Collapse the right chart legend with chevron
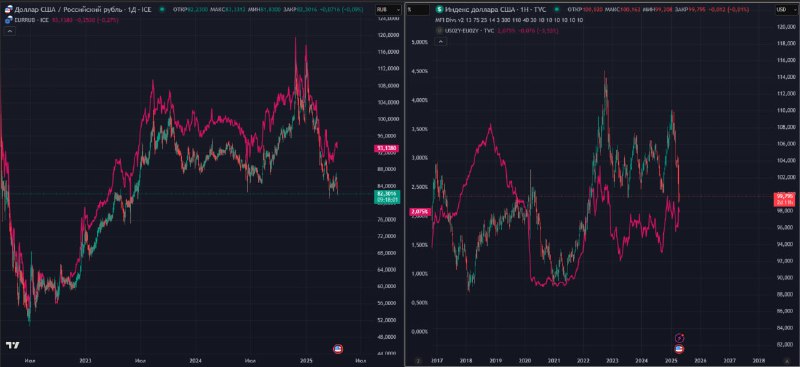 tap(441, 42)
